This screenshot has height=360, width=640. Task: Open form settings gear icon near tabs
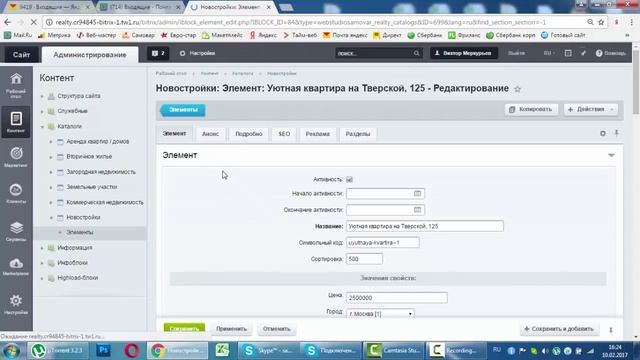coord(603,133)
